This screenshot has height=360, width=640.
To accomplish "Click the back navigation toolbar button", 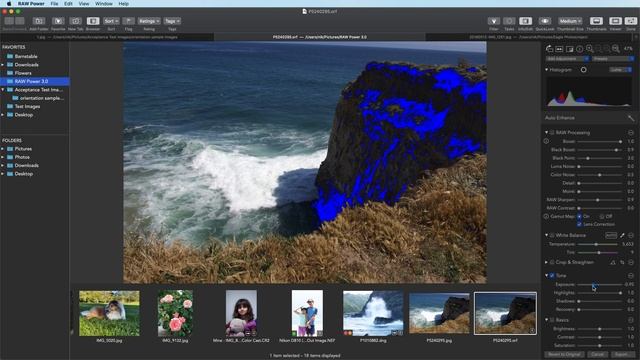I will 9,21.
